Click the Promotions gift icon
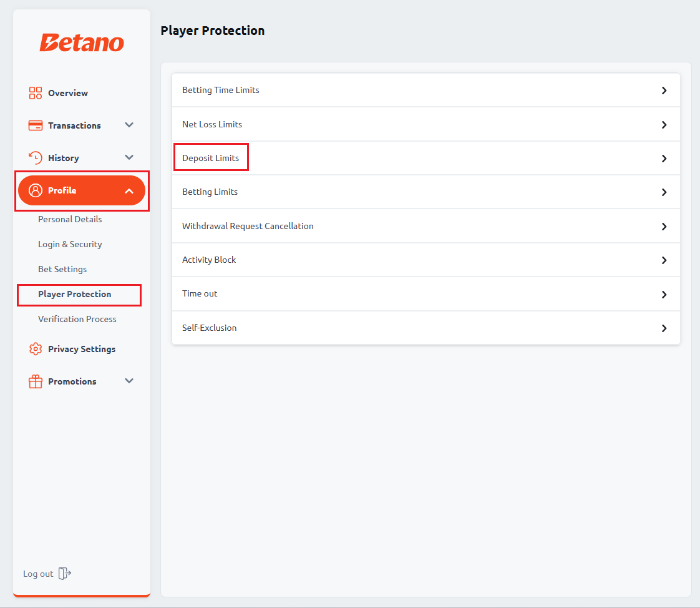 click(36, 381)
